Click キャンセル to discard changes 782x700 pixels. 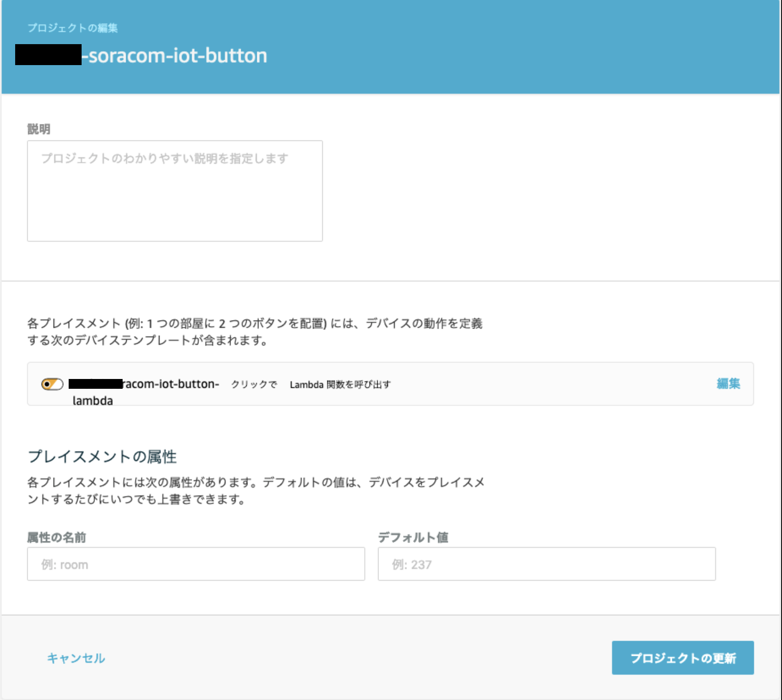76,658
